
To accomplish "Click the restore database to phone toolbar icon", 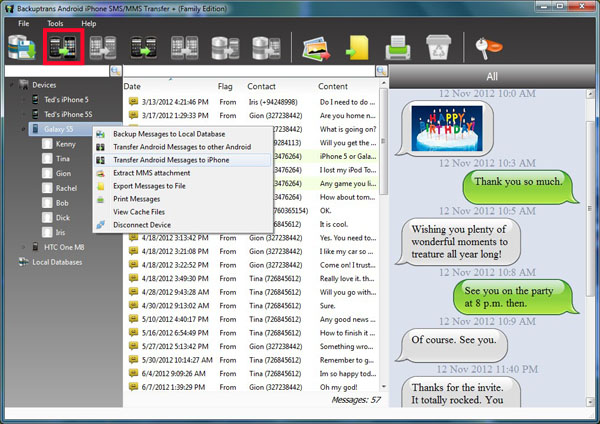I will point(225,48).
